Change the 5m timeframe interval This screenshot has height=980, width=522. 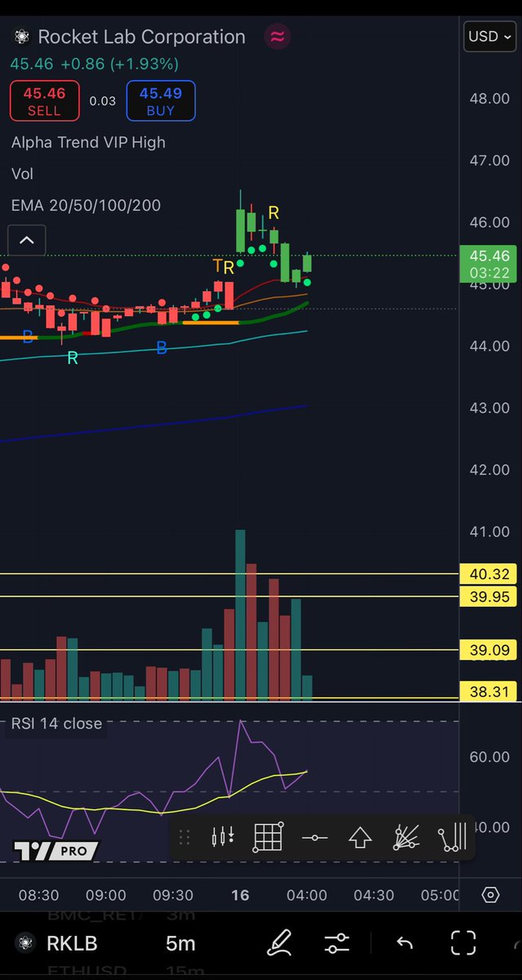pos(181,944)
